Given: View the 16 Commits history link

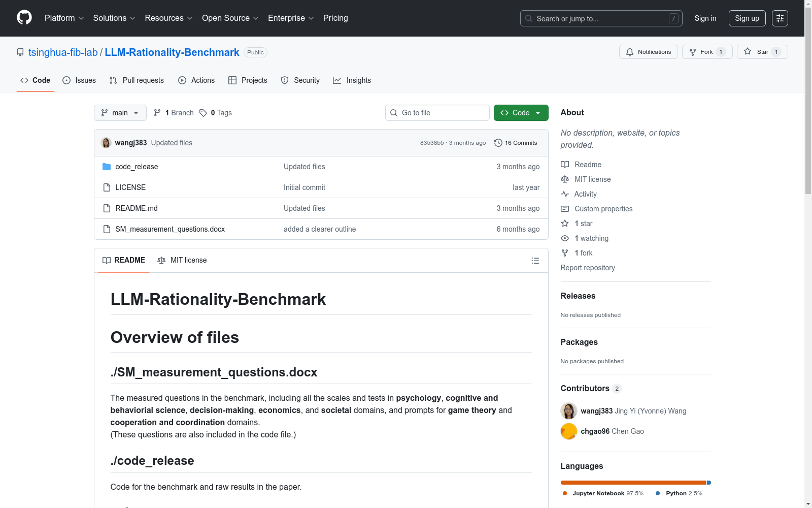Looking at the screenshot, I should [516, 143].
